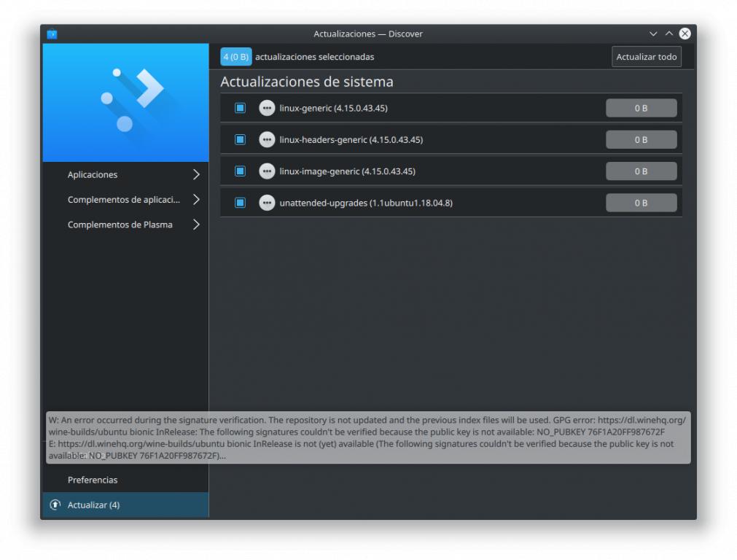This screenshot has width=737, height=560.
Task: Expand the Aplicaciones category arrow
Action: point(196,175)
